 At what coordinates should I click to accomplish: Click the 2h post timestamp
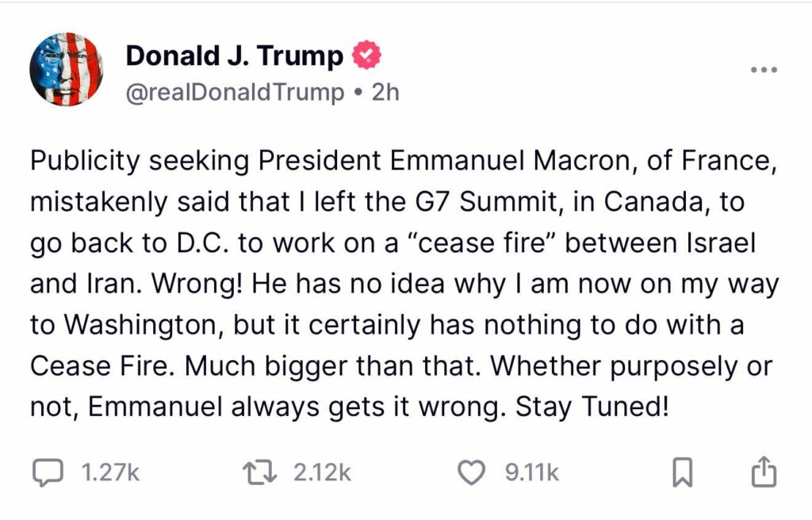pyautogui.click(x=385, y=93)
